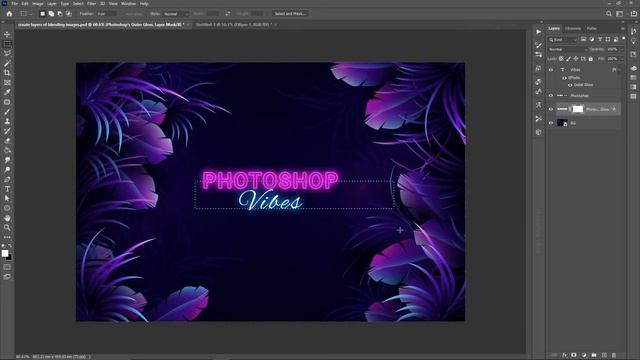Click the Feather input field
Screen dimensions: 640x360
tap(106, 14)
